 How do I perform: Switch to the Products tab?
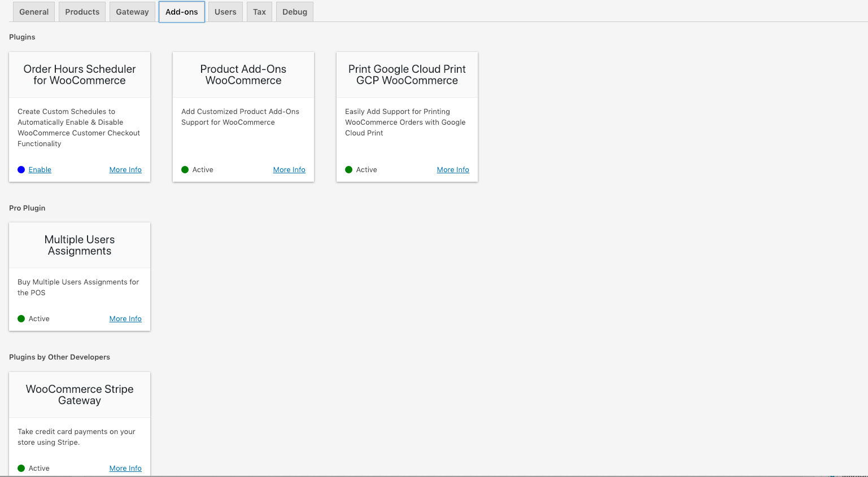coord(82,12)
